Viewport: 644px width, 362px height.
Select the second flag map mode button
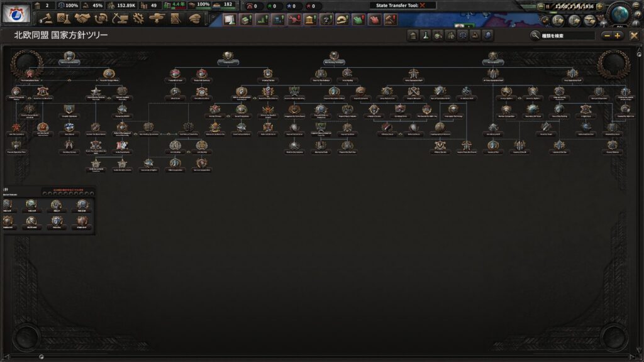574,20
